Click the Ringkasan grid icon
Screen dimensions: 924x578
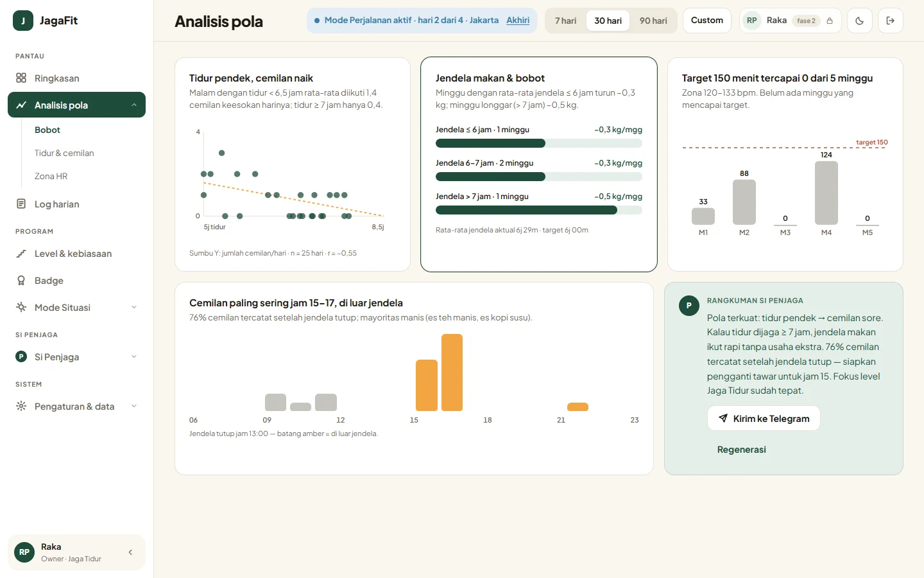(x=21, y=78)
